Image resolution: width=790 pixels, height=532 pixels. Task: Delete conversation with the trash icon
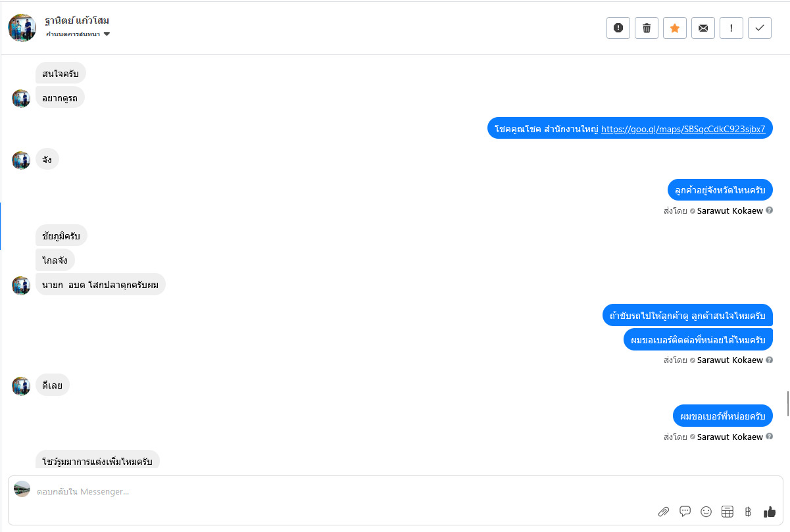[647, 28]
